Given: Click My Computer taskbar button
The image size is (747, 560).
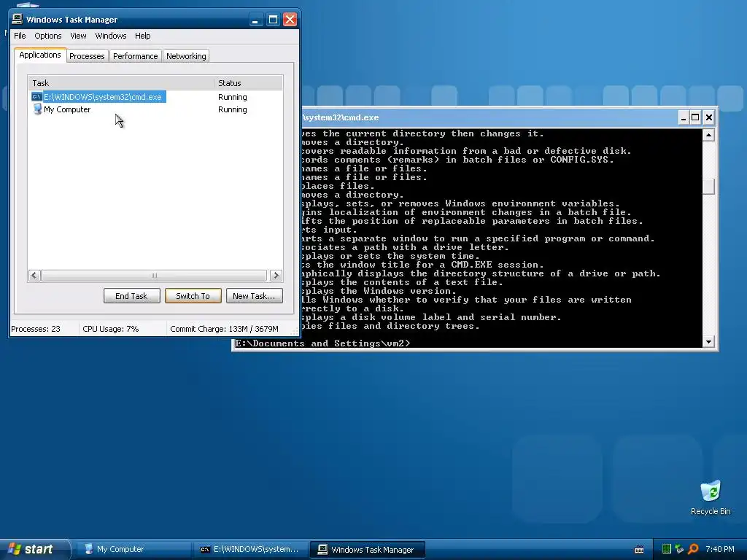Looking at the screenshot, I should (x=133, y=550).
